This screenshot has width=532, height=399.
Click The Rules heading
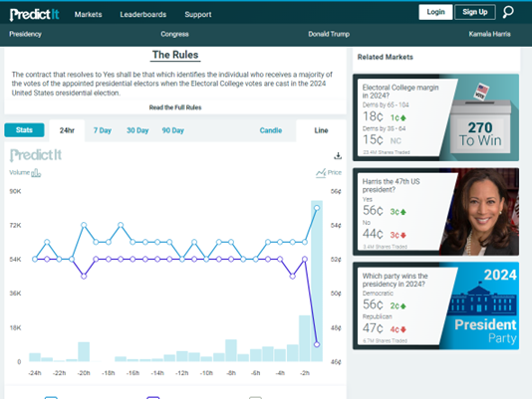tap(175, 55)
